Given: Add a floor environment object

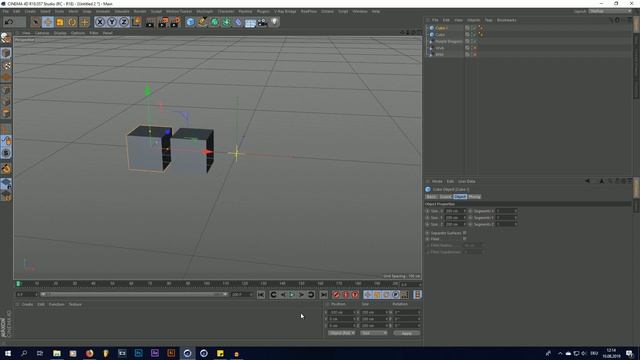Looking at the screenshot, I should pos(250,22).
